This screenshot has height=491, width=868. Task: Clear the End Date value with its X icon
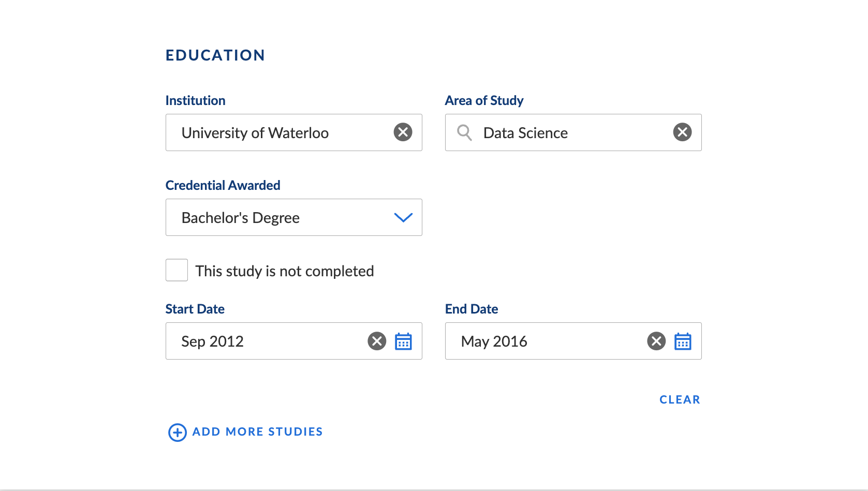656,341
